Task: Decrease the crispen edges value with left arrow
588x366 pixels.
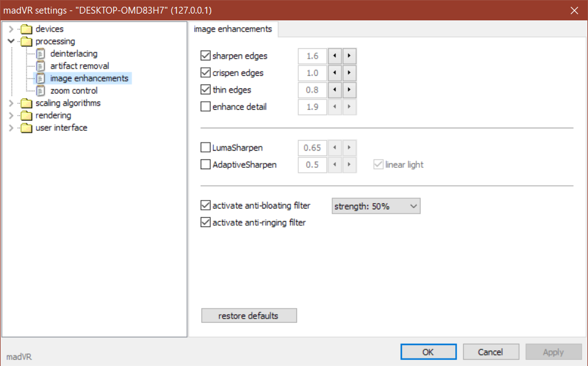Action: 335,73
